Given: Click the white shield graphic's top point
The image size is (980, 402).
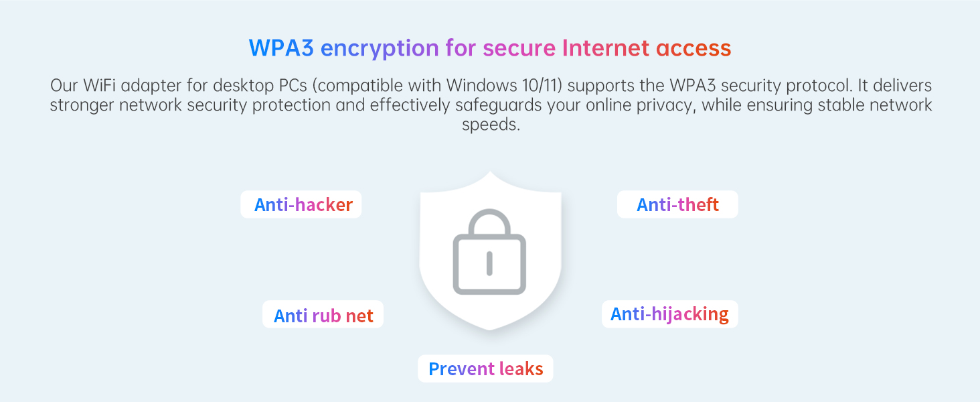Looking at the screenshot, I should pos(490,176).
